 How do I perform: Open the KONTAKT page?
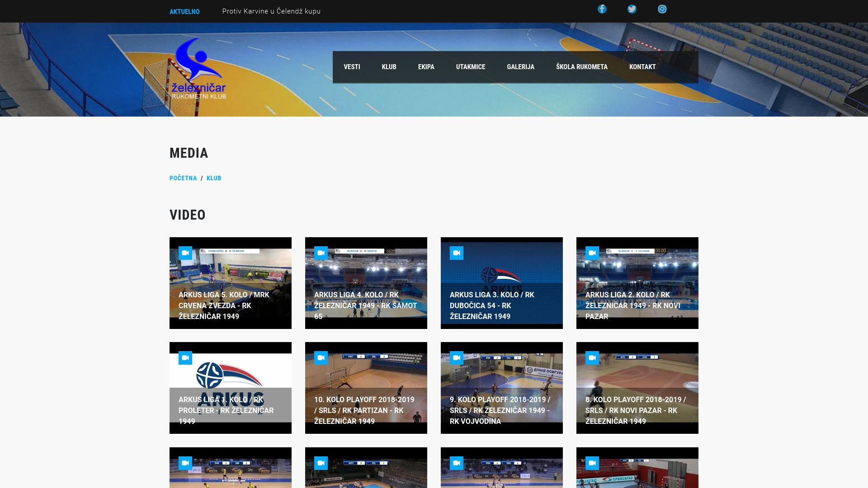642,67
